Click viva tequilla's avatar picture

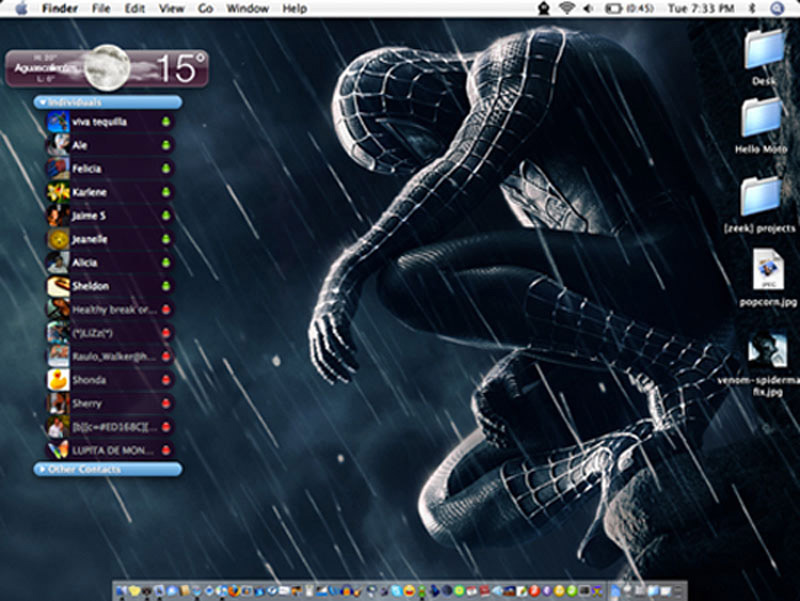(x=58, y=122)
